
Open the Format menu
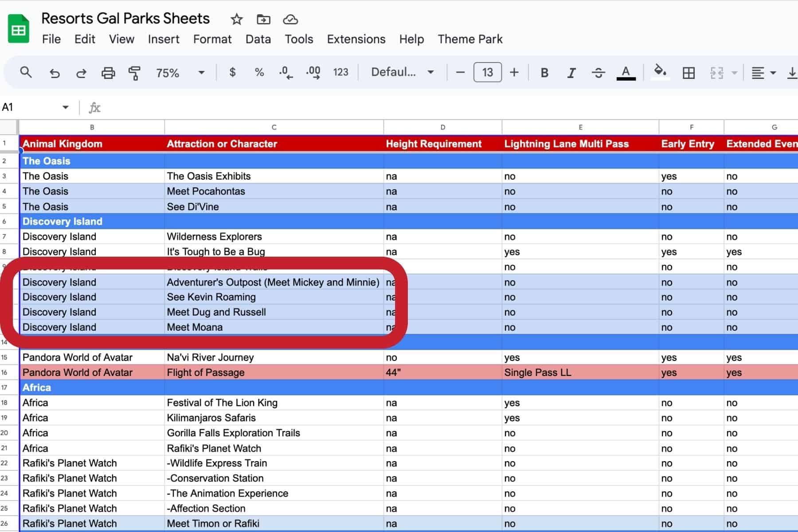tap(212, 39)
